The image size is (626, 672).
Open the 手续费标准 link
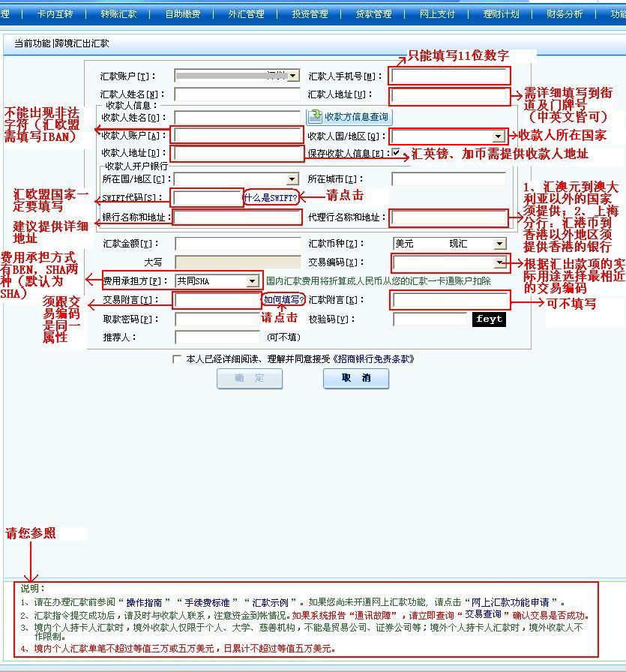pyautogui.click(x=207, y=602)
